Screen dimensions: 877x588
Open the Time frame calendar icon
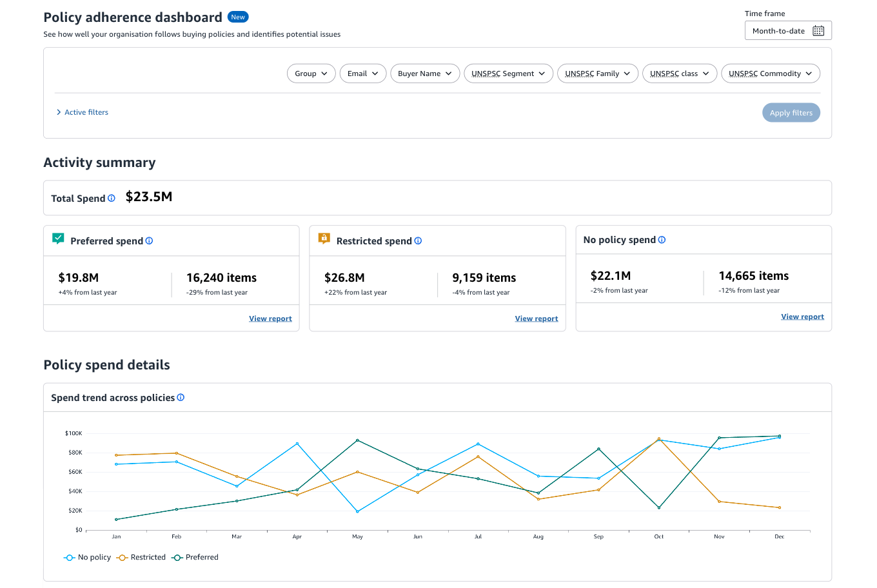(x=818, y=30)
